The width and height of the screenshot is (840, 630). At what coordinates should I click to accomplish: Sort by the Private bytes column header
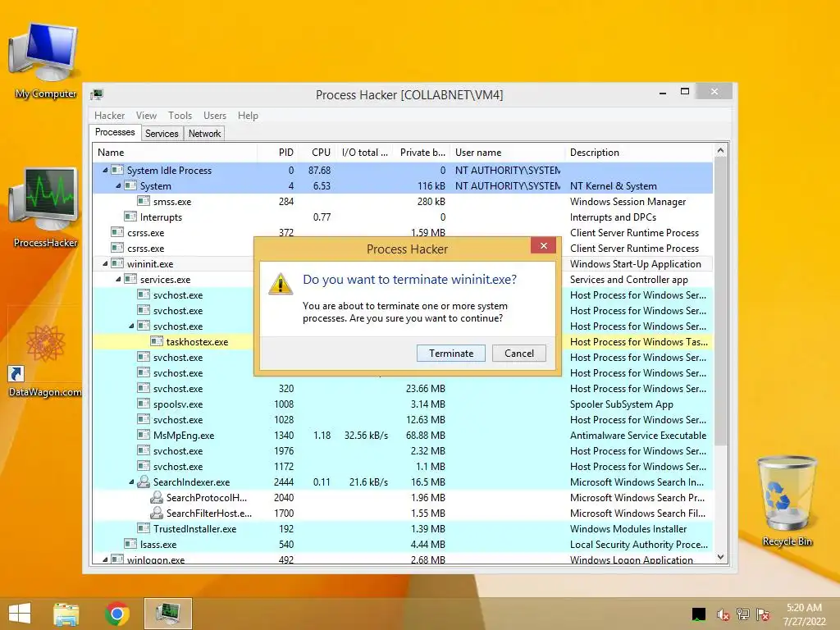[x=422, y=152]
